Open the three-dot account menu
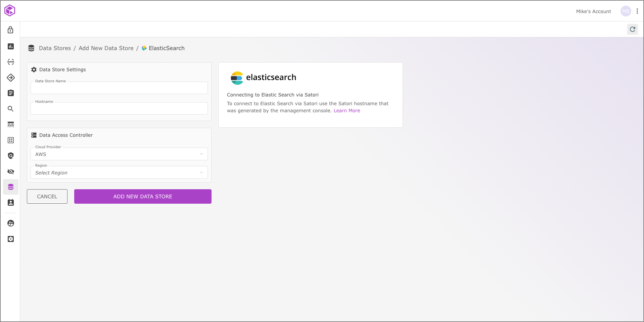This screenshot has width=644, height=322. pyautogui.click(x=637, y=11)
